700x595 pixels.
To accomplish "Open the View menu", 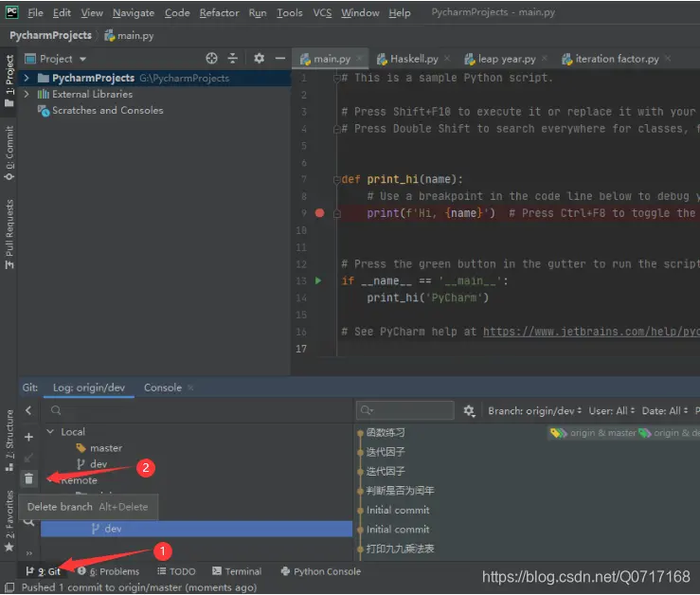I will 92,13.
